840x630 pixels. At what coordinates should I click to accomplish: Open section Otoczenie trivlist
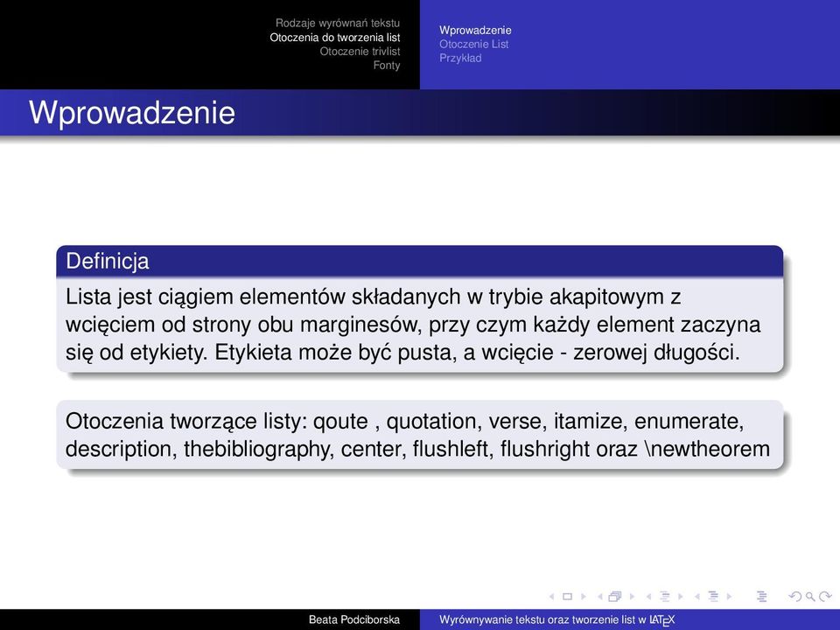(360, 52)
